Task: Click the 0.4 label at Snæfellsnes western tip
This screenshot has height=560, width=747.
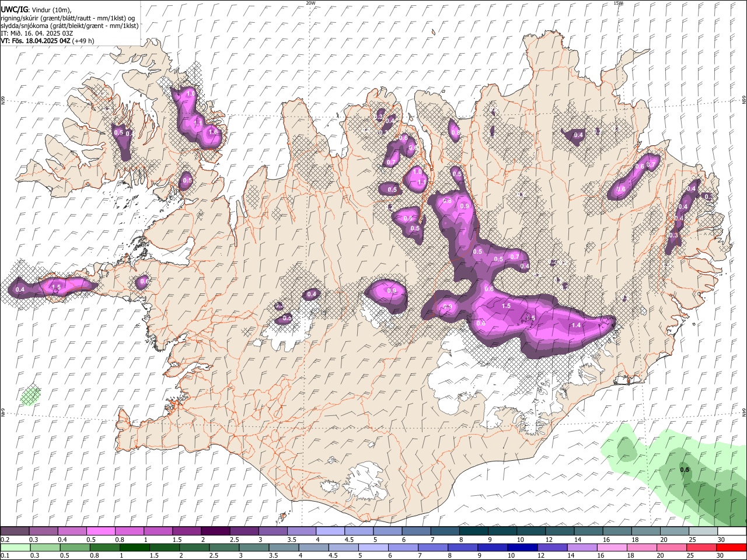Action: (x=20, y=289)
